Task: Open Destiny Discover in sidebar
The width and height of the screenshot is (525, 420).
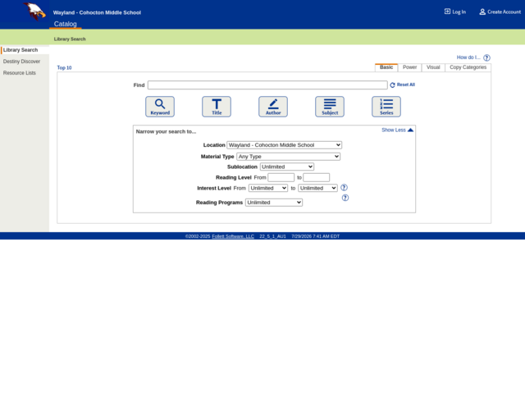Action: [21, 62]
